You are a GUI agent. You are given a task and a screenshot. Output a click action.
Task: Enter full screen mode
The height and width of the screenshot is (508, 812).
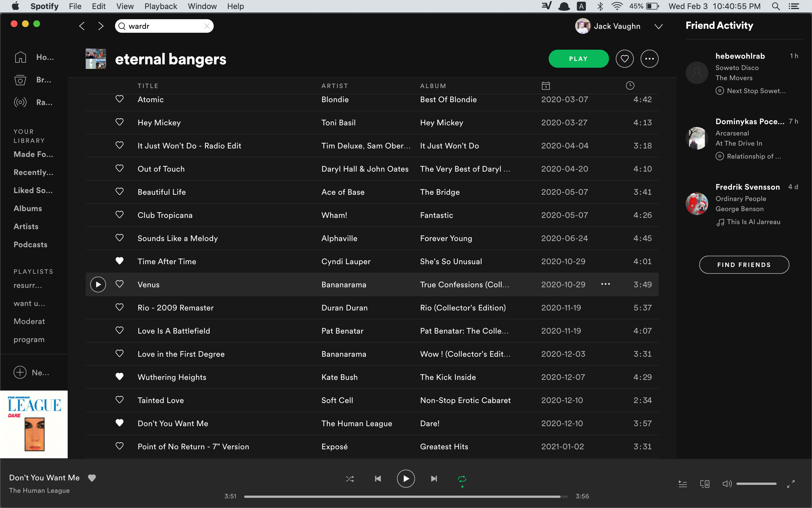[791, 484]
